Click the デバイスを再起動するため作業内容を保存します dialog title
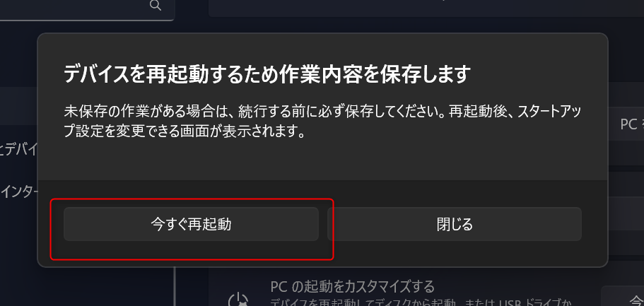This screenshot has height=306, width=644. pos(267,75)
